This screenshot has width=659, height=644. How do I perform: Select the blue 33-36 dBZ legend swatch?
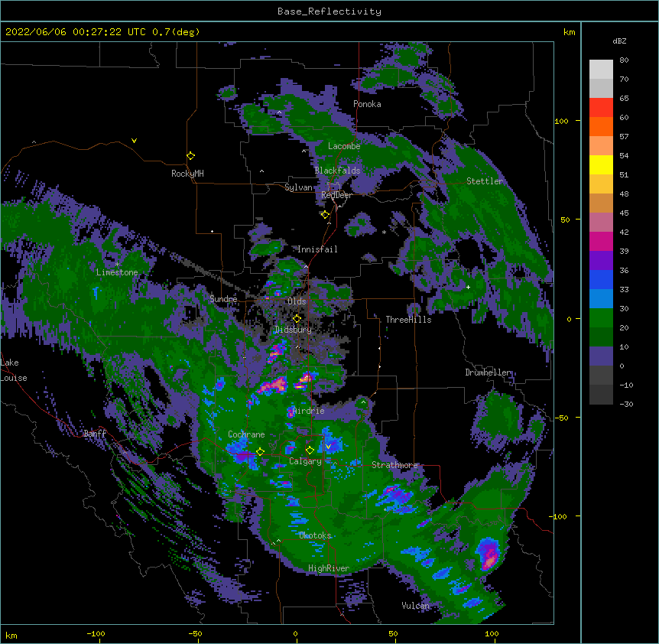click(601, 280)
